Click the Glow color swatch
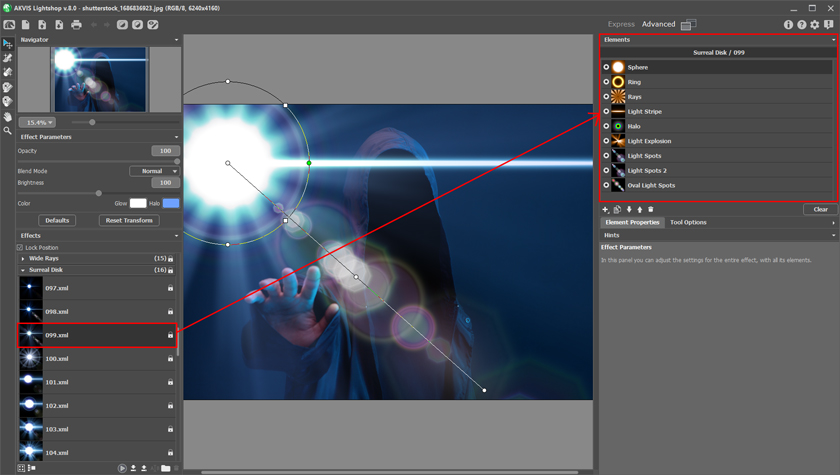The height and width of the screenshot is (475, 840). 138,203
